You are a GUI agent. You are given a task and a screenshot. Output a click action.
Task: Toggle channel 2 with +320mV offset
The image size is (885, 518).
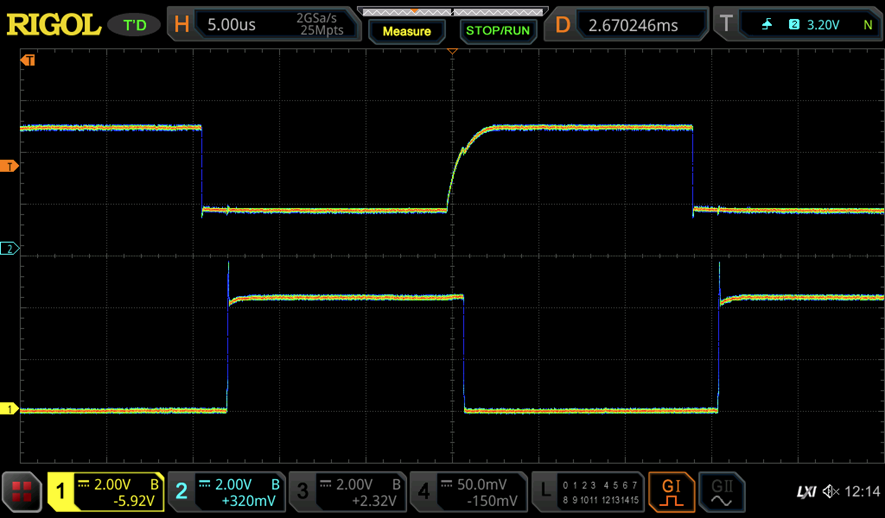point(226,491)
